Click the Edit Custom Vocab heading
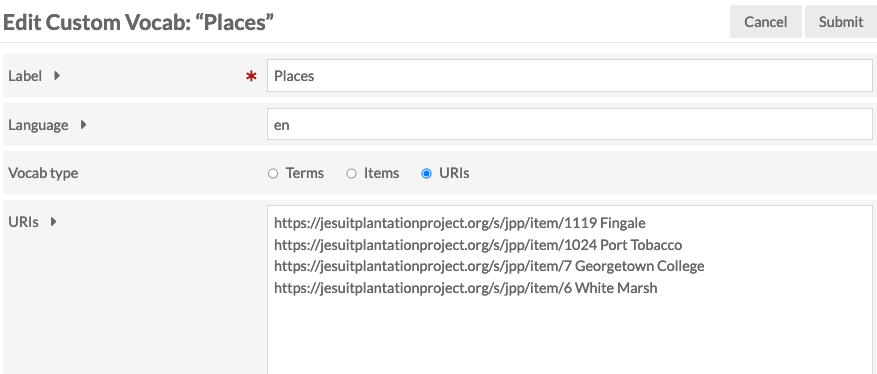The image size is (877, 374). (138, 22)
